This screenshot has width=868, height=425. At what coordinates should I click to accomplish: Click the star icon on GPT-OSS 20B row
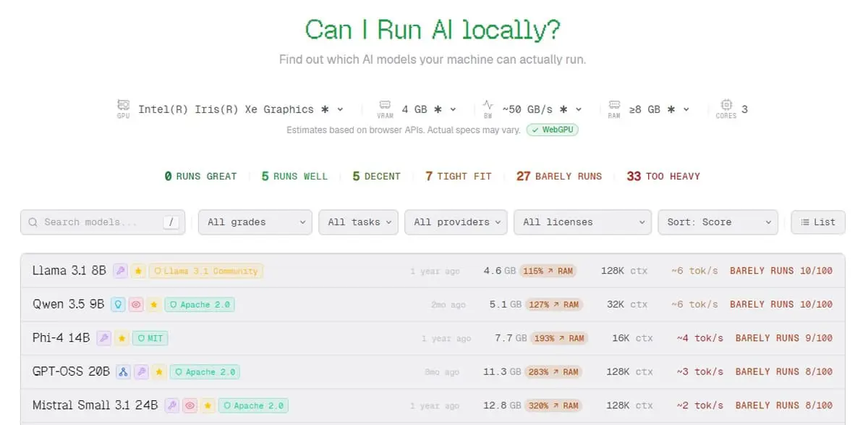pyautogui.click(x=159, y=372)
